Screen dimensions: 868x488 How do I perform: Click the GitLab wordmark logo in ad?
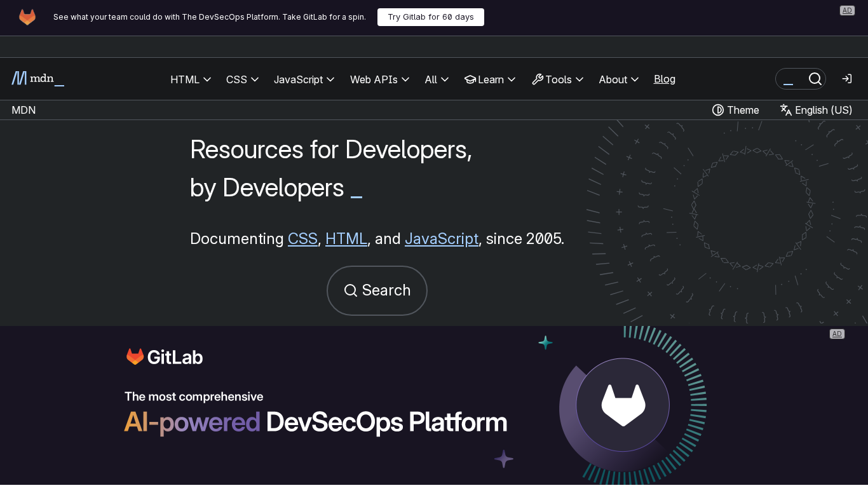coord(165,357)
